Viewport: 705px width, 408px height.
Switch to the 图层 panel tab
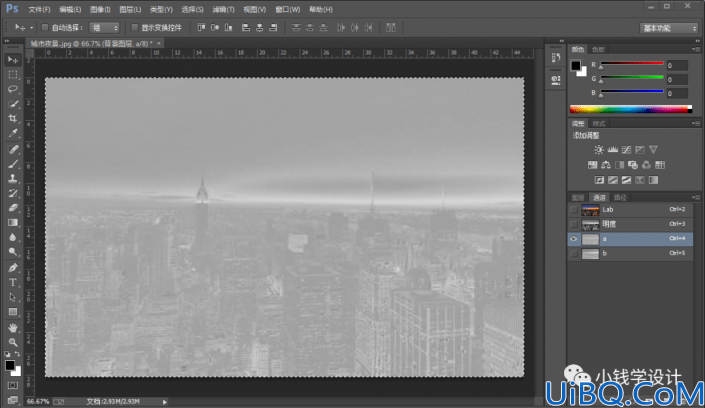[x=578, y=198]
